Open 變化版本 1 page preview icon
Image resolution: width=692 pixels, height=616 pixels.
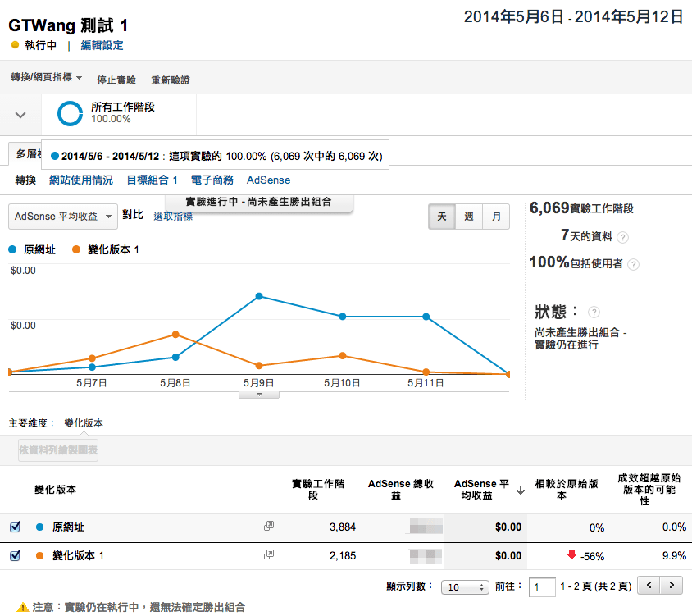(x=268, y=555)
